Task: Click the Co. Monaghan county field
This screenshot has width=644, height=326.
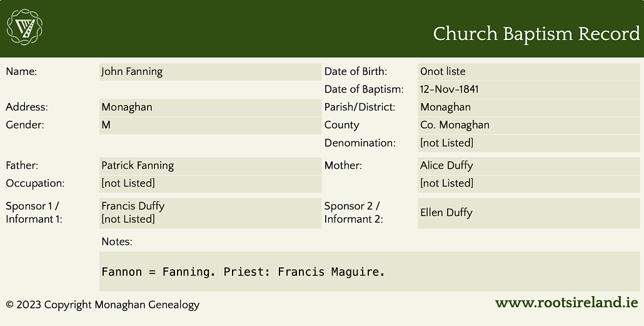Action: tap(529, 125)
